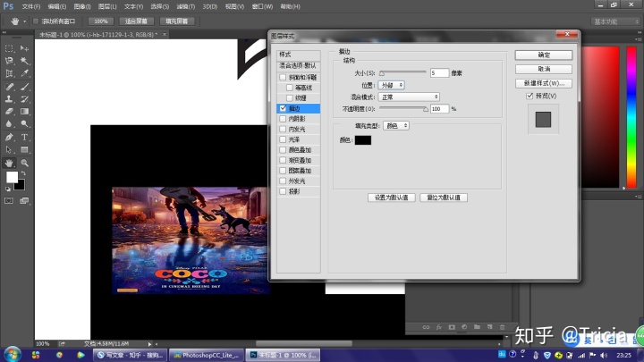
Task: Open the 混合模式 blend mode dropdown
Action: pos(409,97)
